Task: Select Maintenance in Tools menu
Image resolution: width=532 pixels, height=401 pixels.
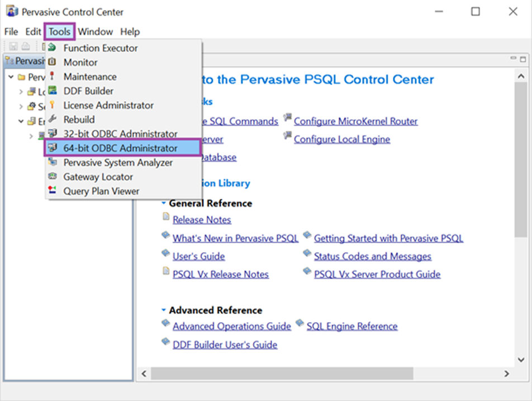Action: (x=123, y=77)
